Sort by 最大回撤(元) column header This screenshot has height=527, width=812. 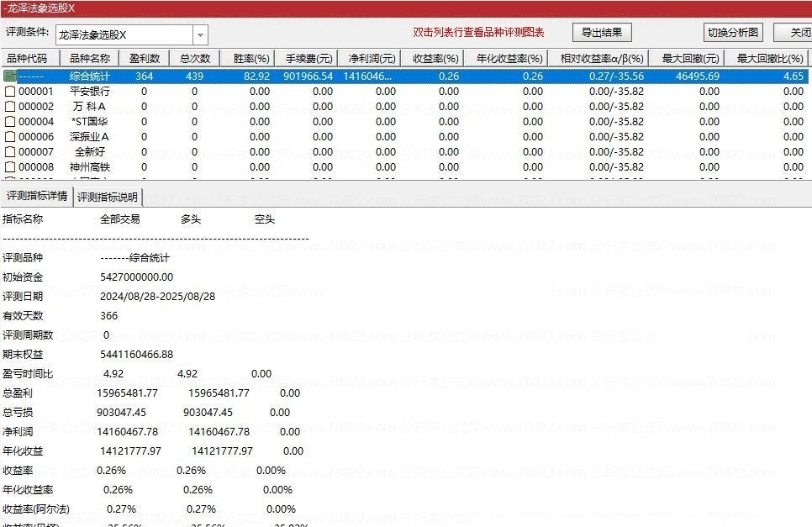pyautogui.click(x=686, y=59)
